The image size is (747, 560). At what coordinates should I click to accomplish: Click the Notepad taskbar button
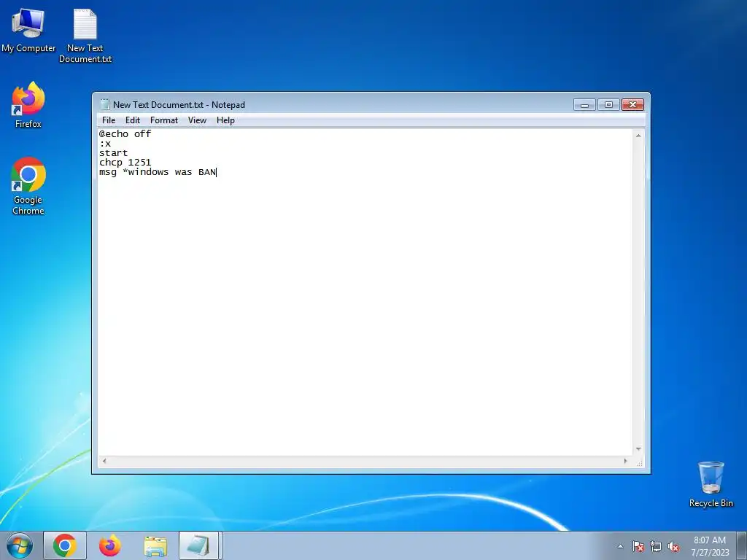coord(198,545)
